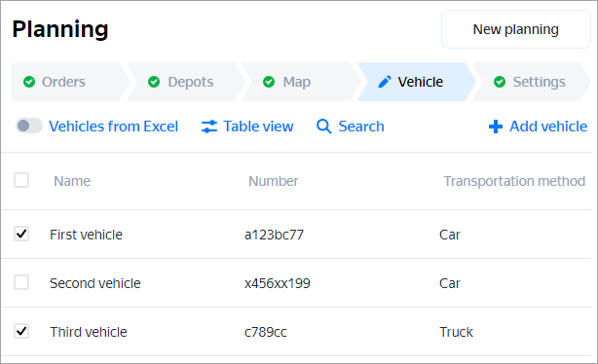
Task: Click green checkmark icon beside Orders
Action: pos(29,82)
